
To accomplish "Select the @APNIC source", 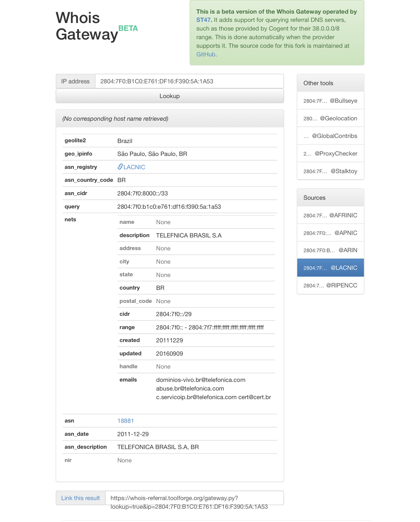I will pyautogui.click(x=331, y=233).
